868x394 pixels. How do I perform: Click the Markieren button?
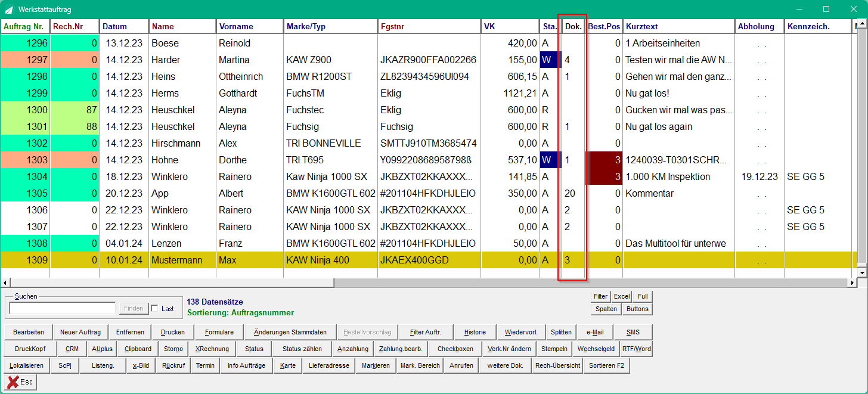(376, 365)
